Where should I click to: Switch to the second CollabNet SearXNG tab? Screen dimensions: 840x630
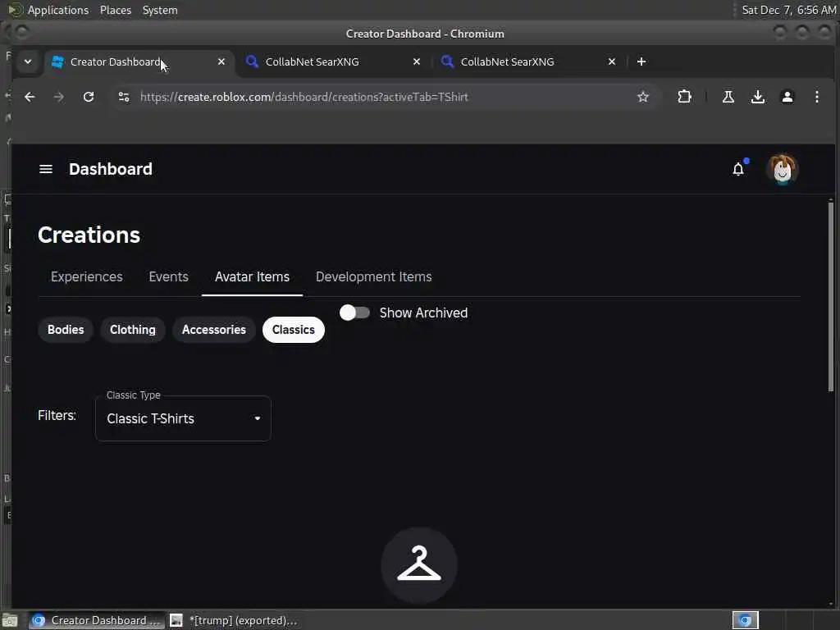click(527, 62)
